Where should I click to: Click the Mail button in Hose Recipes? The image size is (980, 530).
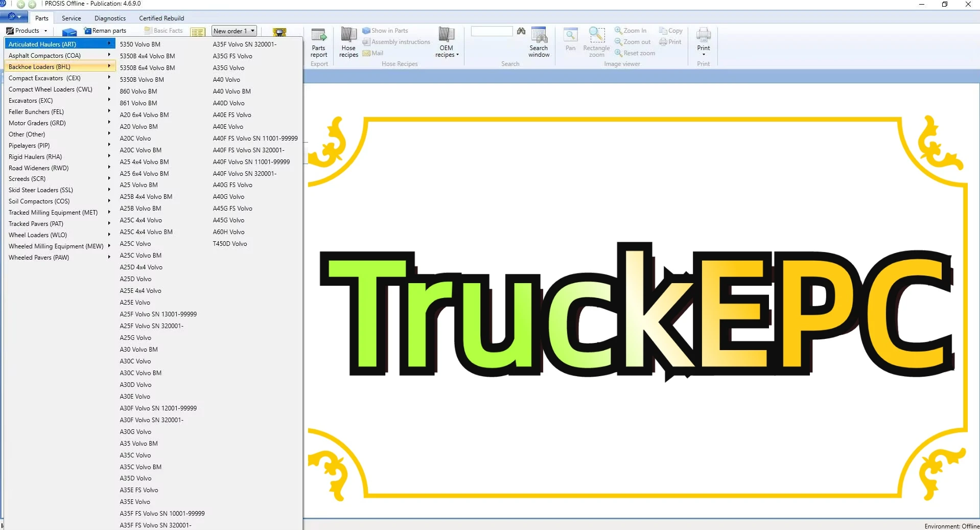pyautogui.click(x=373, y=53)
